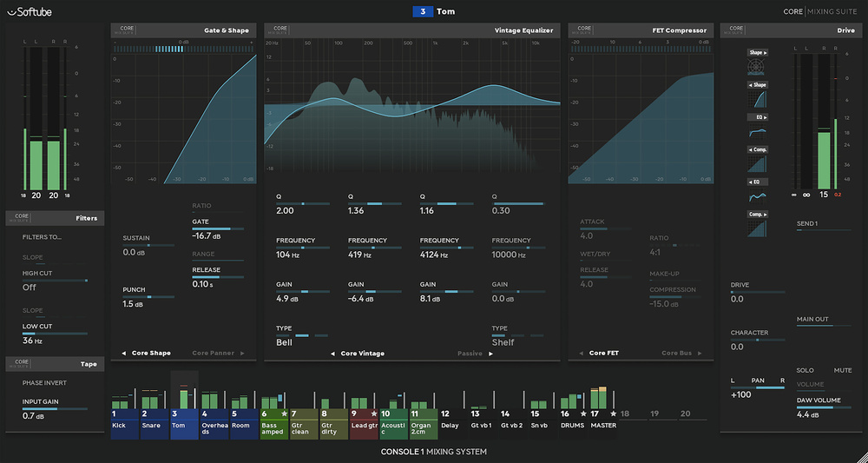868x463 pixels.
Task: Click the star icon beside Bass amped
Action: coord(284,414)
